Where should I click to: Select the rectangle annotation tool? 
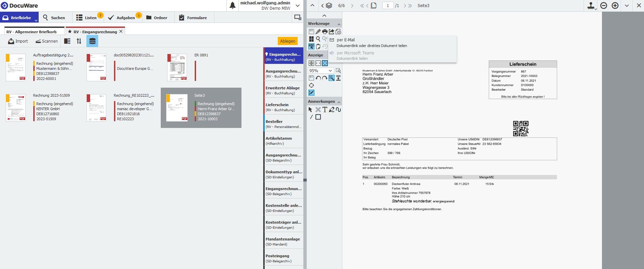point(318,117)
